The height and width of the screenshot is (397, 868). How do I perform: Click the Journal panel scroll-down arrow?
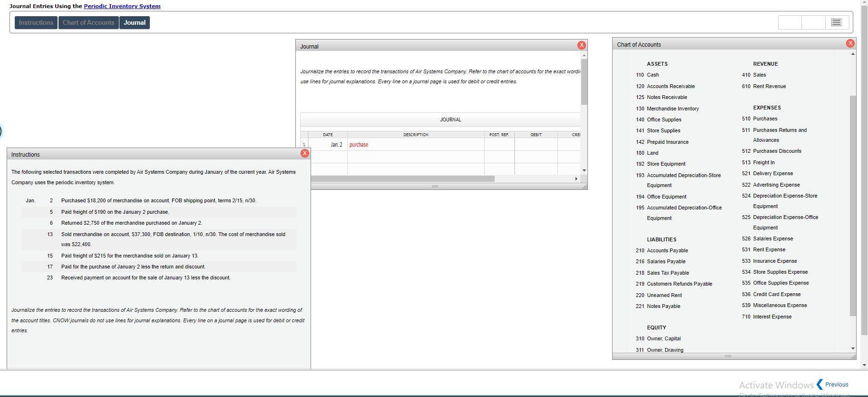(584, 170)
